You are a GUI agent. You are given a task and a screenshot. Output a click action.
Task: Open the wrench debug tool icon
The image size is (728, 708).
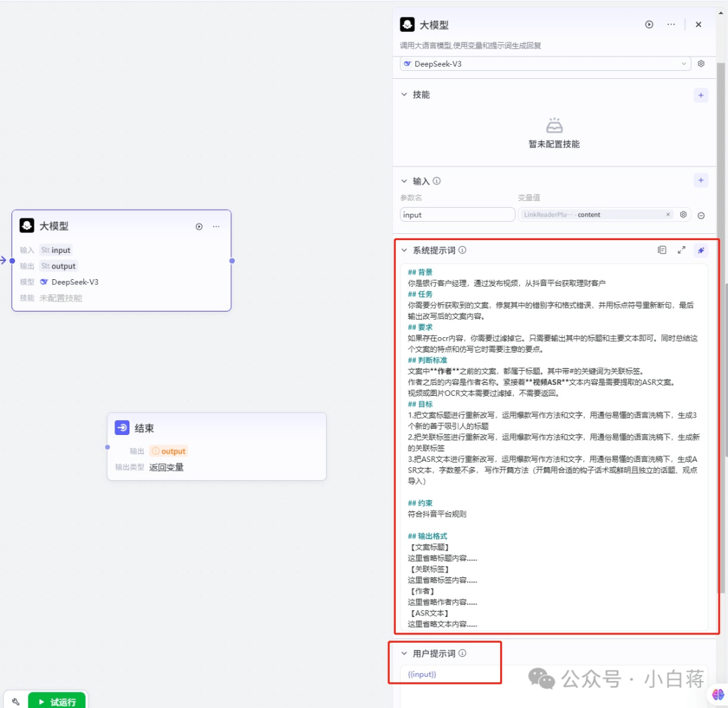pyautogui.click(x=16, y=701)
